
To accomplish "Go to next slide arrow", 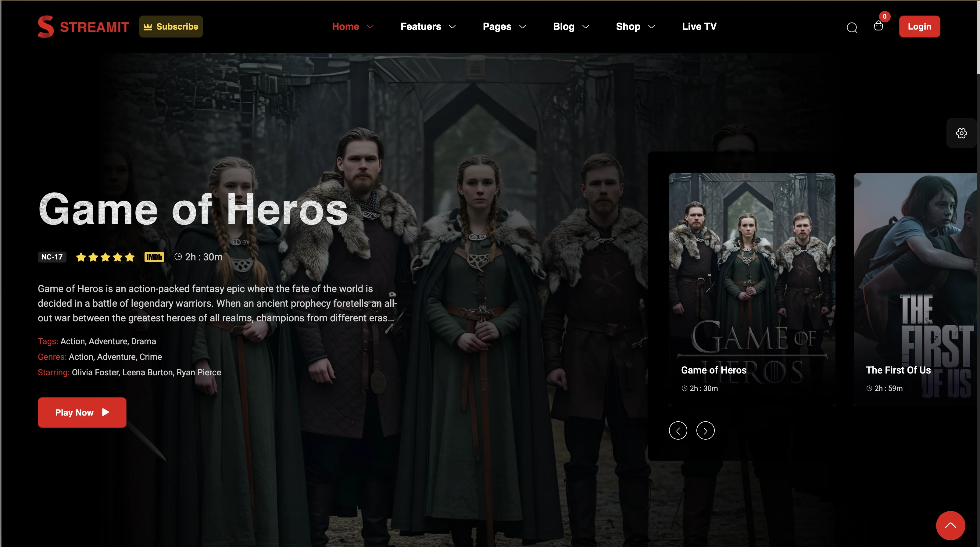I will [x=705, y=431].
